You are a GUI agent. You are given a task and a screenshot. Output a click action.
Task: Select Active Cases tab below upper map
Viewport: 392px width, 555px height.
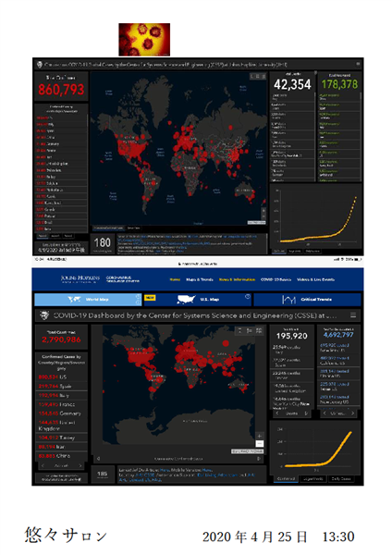tap(133, 228)
